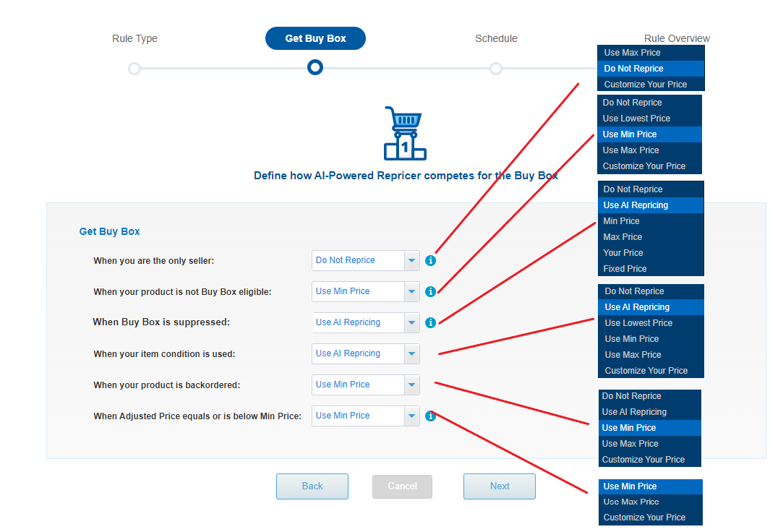Expand the 'item condition is used' dropdown
Screen dimensions: 770x532
click(365, 354)
